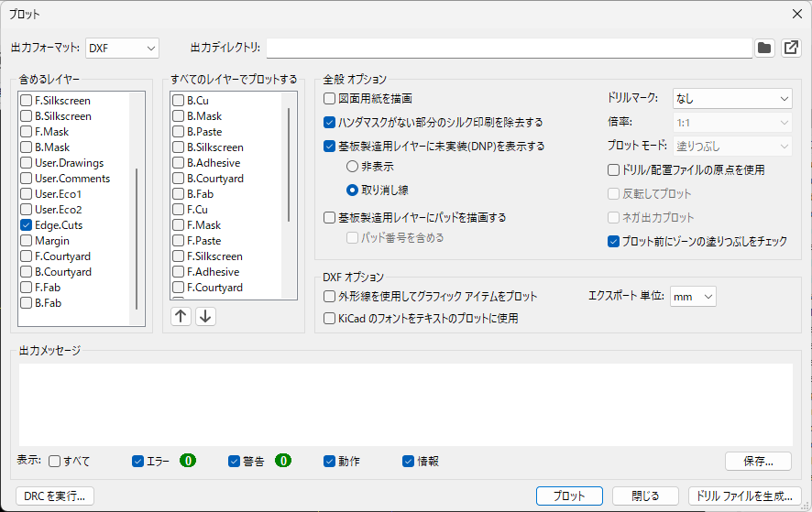Enable ドリル/配置ファイルの原点を使用 checkbox
The height and width of the screenshot is (512, 812).
[614, 169]
